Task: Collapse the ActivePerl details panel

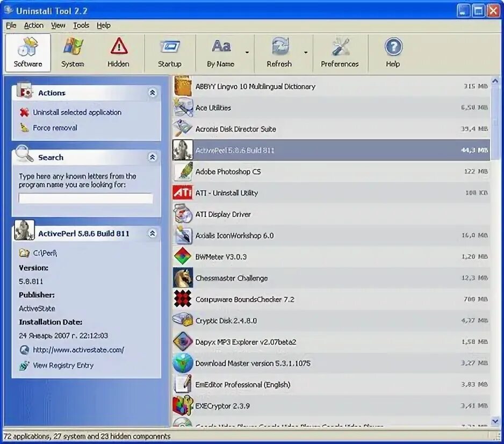Action: click(153, 233)
